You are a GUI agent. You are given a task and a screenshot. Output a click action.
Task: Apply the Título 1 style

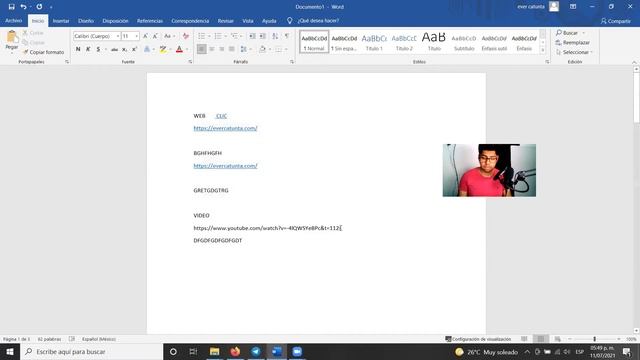[374, 42]
